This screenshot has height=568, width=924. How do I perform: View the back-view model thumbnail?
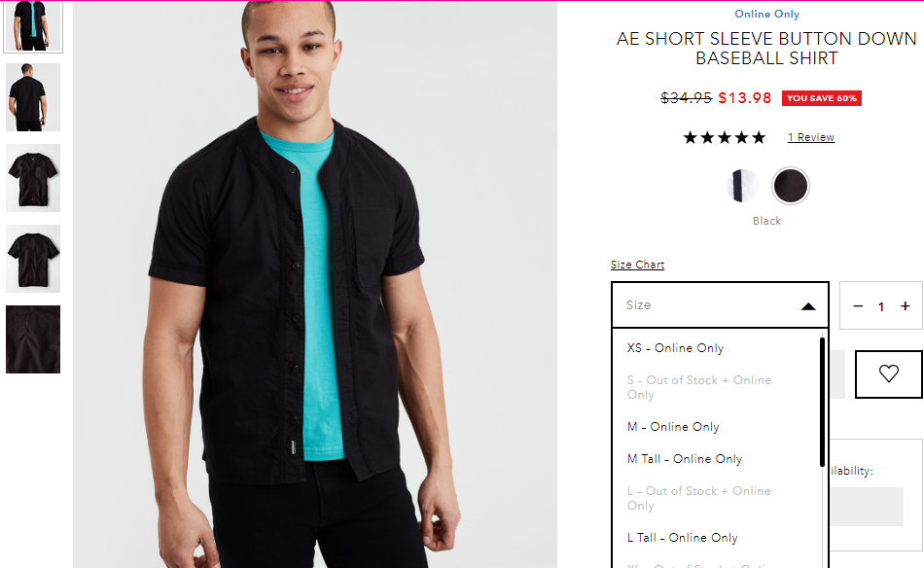(x=33, y=97)
